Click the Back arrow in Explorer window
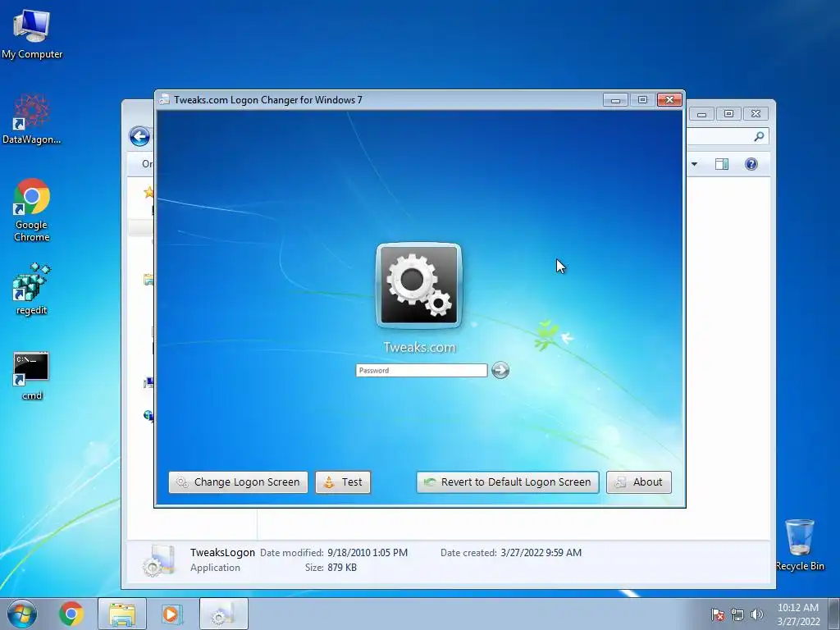 point(139,137)
